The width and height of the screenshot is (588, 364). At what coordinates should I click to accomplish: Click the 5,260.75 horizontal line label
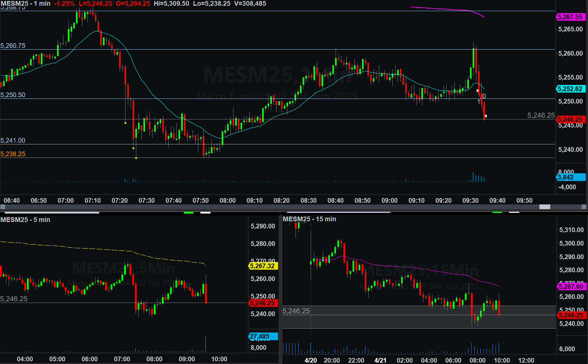coord(13,46)
